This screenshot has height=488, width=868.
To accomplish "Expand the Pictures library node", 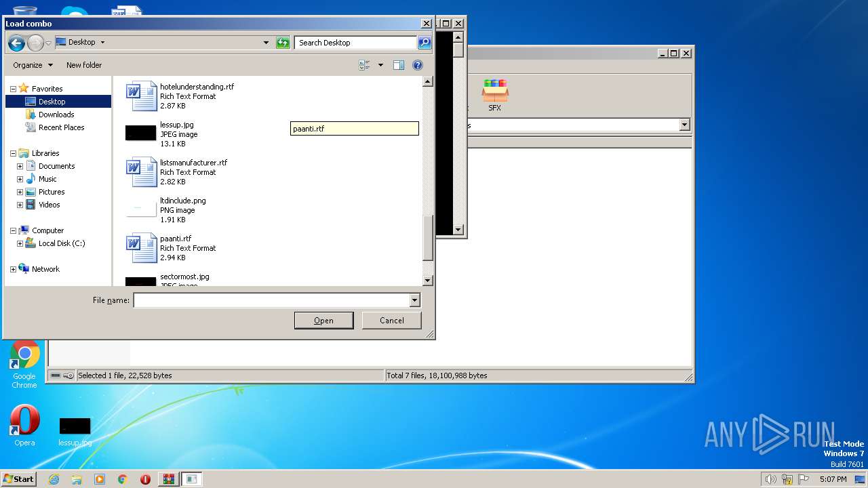I will (x=20, y=192).
